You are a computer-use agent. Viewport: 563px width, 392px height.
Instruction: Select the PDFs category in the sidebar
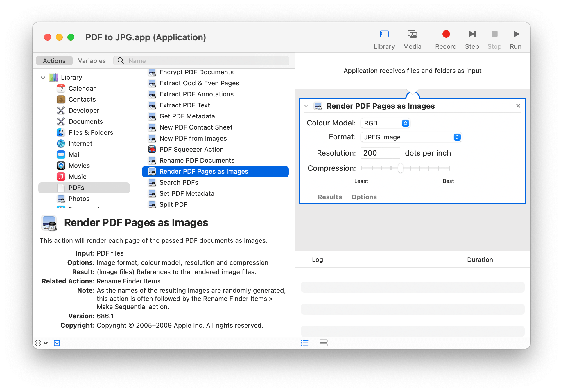[77, 188]
